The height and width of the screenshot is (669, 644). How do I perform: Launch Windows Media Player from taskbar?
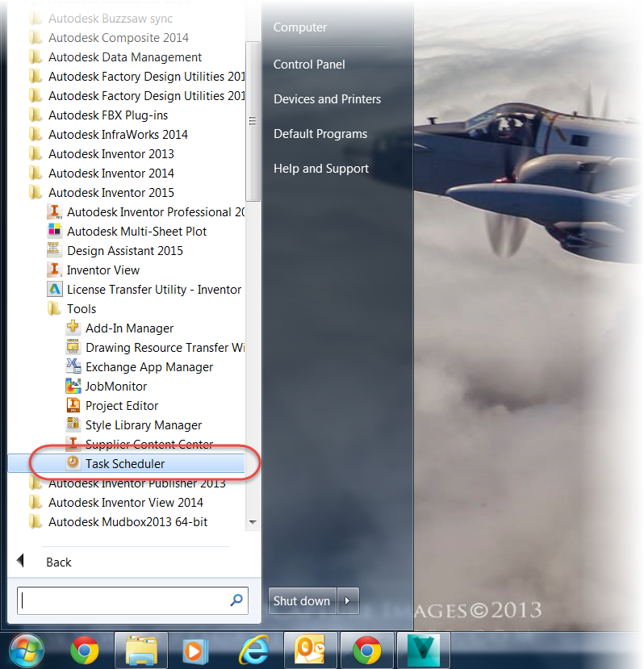(x=194, y=651)
